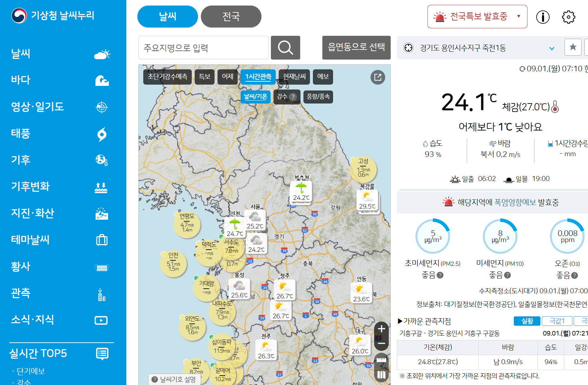Zoom in the map with plus button
Viewport: 588px width, 385px height.
382,329
